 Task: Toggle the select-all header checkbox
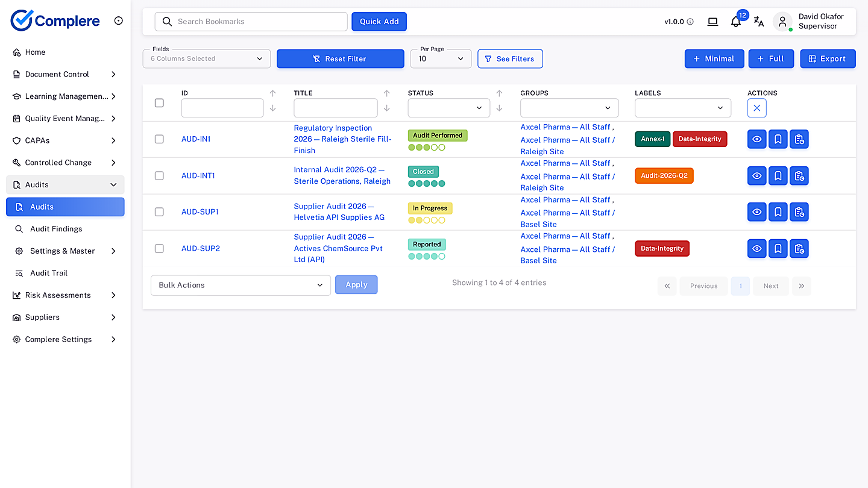point(159,103)
